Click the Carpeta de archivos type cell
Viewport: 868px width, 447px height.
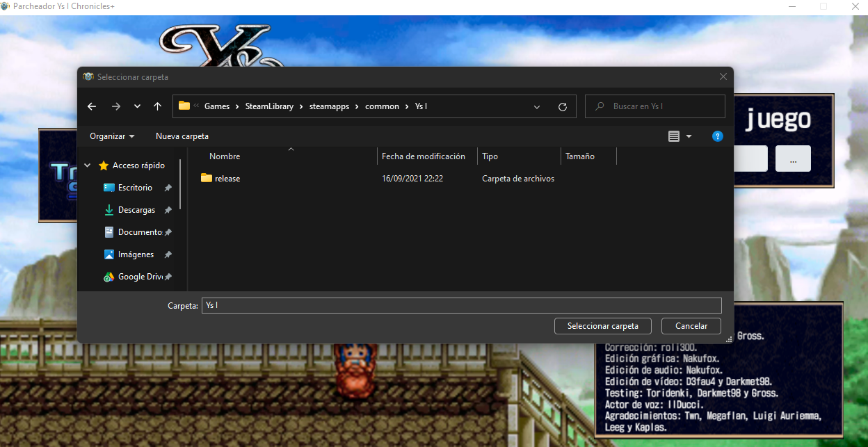pos(518,179)
